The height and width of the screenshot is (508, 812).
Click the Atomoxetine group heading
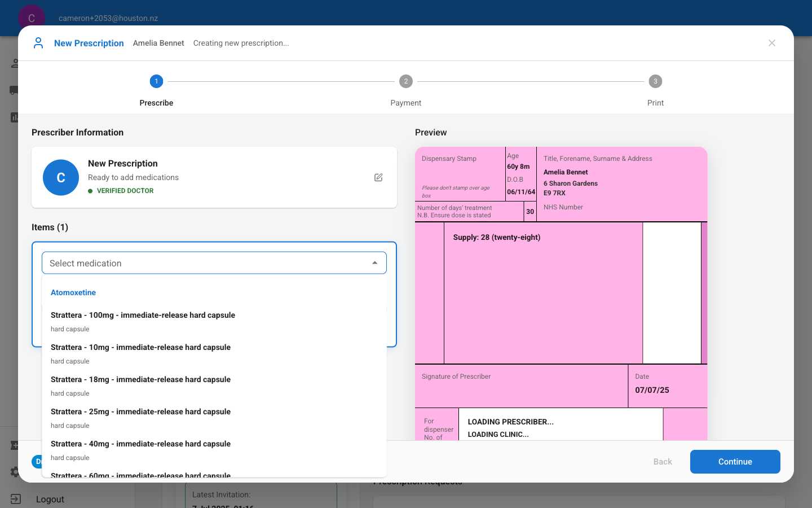(x=73, y=292)
